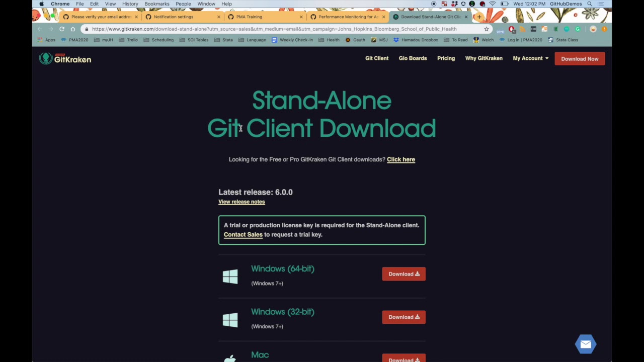Open the Apple menu
The height and width of the screenshot is (362, 644).
(41, 4)
